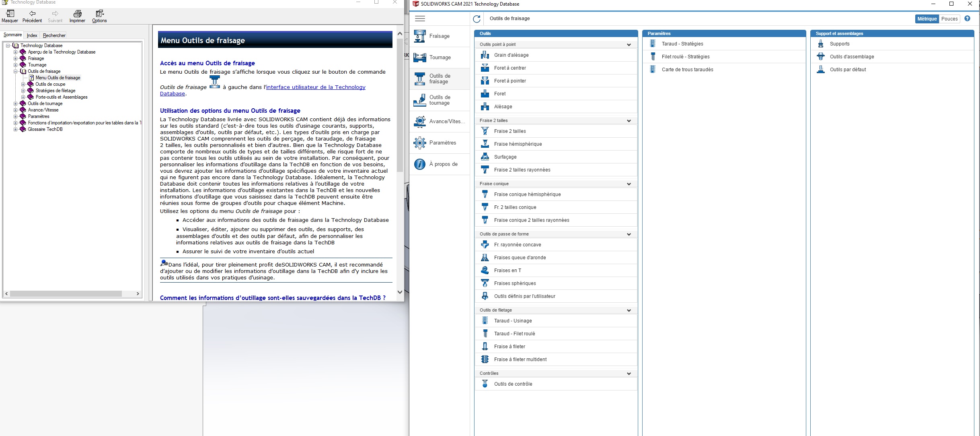Expand Stratégies de filetage tree node

(23, 91)
